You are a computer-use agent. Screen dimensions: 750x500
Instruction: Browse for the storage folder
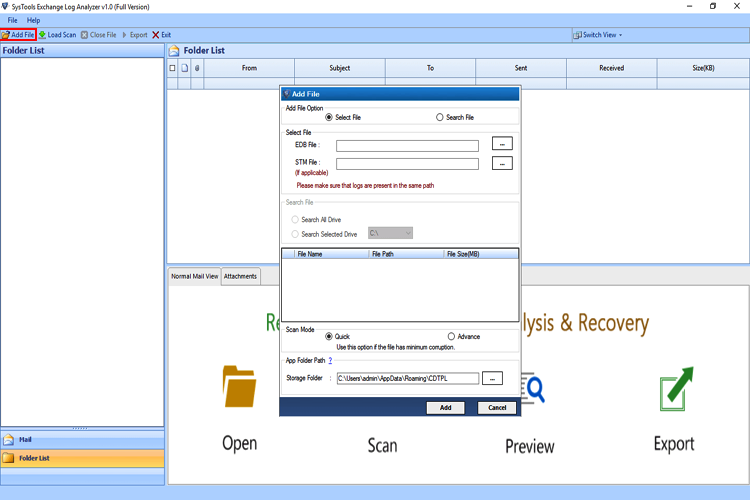[x=492, y=378]
